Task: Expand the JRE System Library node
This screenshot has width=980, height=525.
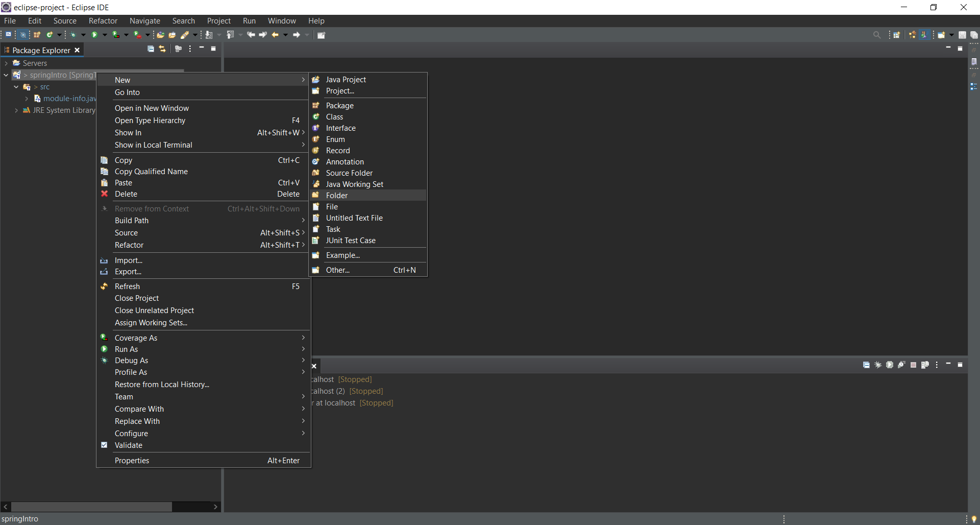Action: tap(16, 110)
